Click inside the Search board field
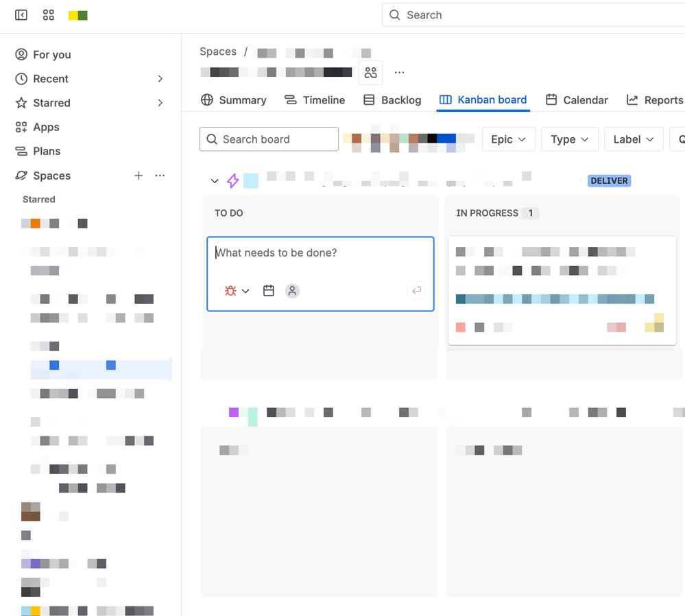 269,139
